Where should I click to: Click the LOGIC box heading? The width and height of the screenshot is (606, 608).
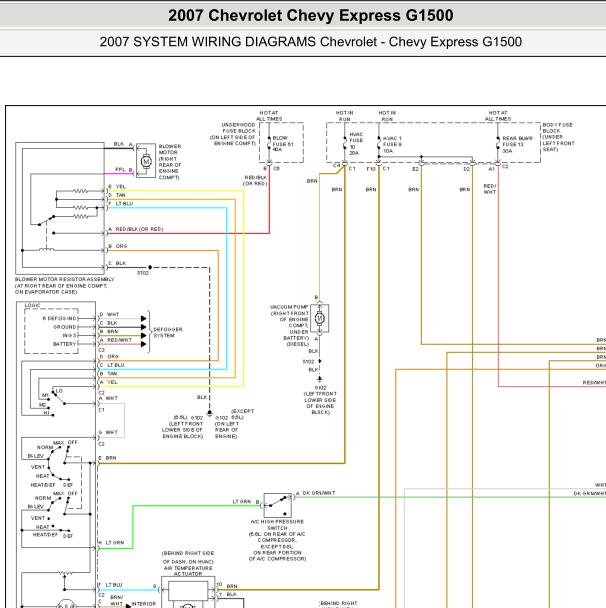[32, 306]
